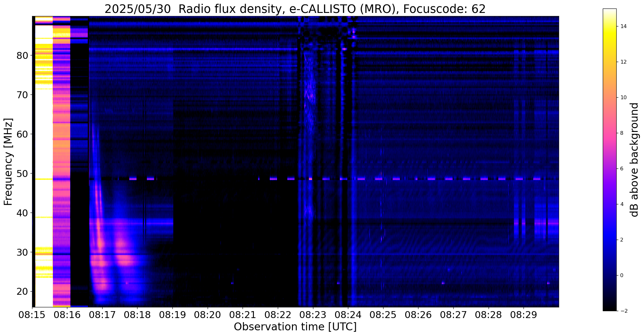
Task: Click the 08:18 time tick label
Action: point(137,315)
